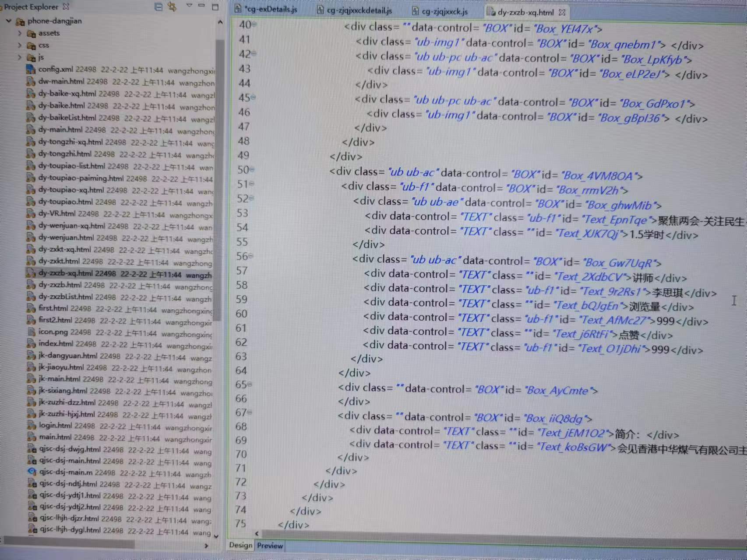Click the dy-main.html file icon

click(x=31, y=129)
